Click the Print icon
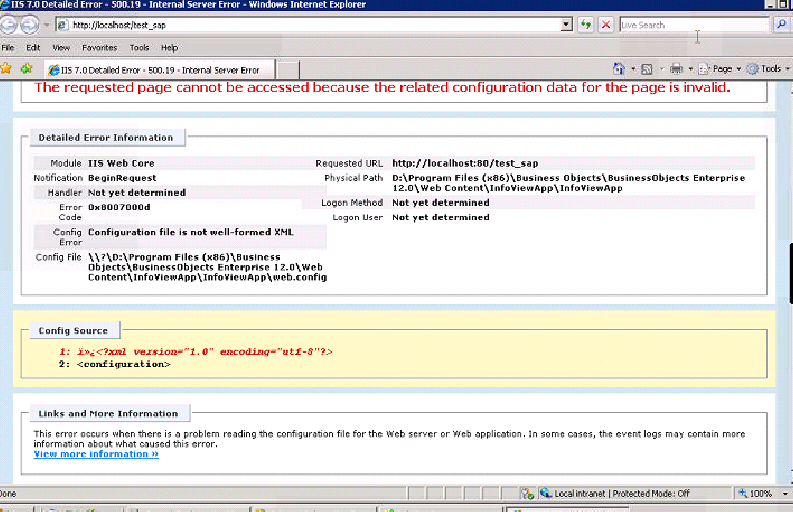The width and height of the screenshot is (793, 512). (x=676, y=69)
